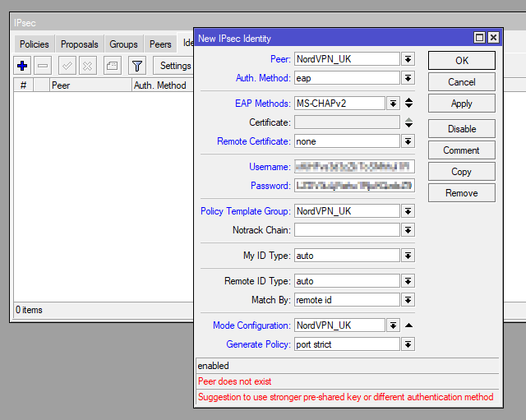Open the EAP Methods dropdown
The image size is (526, 420).
(x=393, y=104)
